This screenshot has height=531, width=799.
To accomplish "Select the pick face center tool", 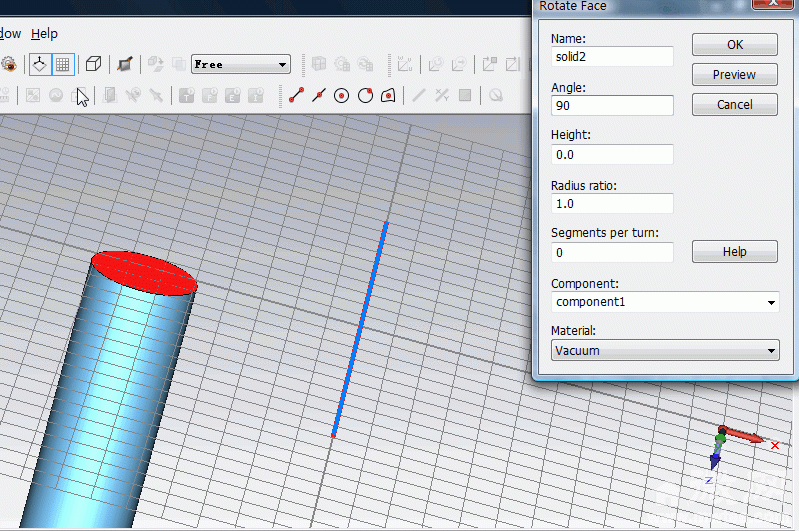I will click(x=388, y=95).
